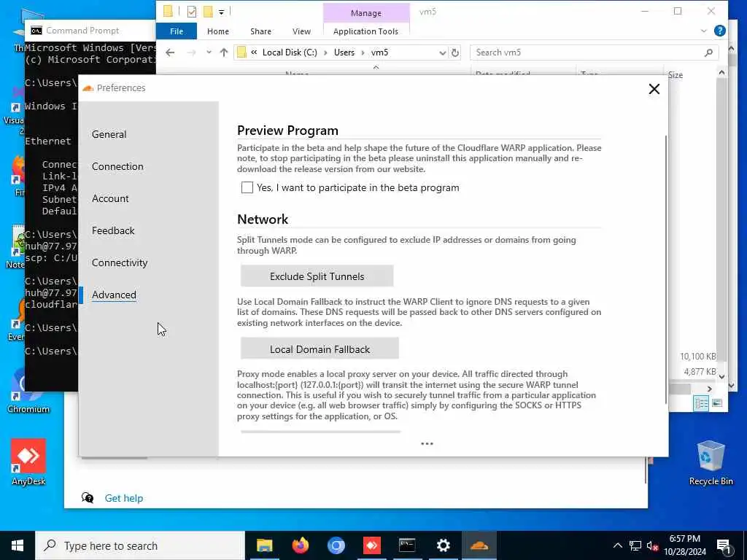The image size is (747, 560).
Task: Open the File menu in File Explorer
Action: 177,31
